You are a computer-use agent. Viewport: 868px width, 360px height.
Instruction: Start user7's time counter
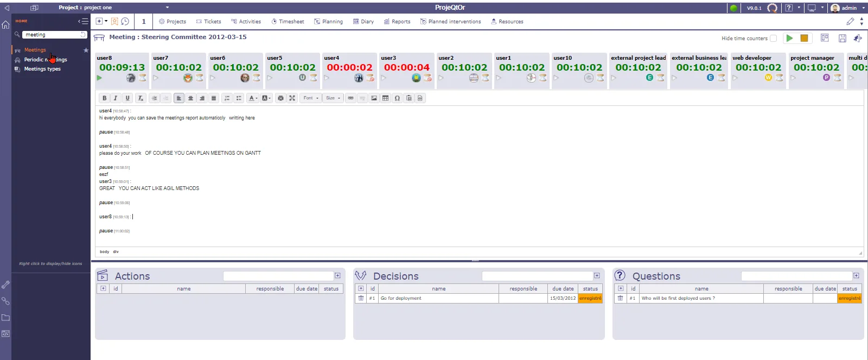click(156, 78)
